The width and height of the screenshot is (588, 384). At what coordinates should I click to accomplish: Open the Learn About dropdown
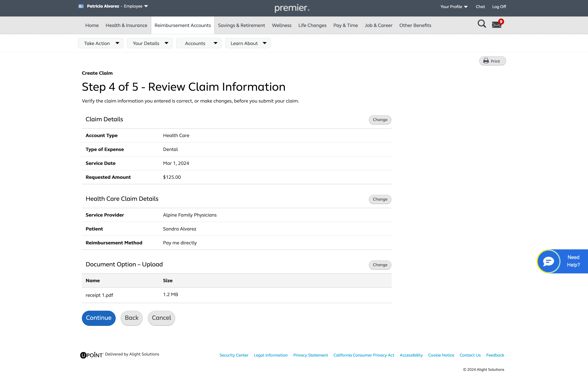(x=248, y=43)
